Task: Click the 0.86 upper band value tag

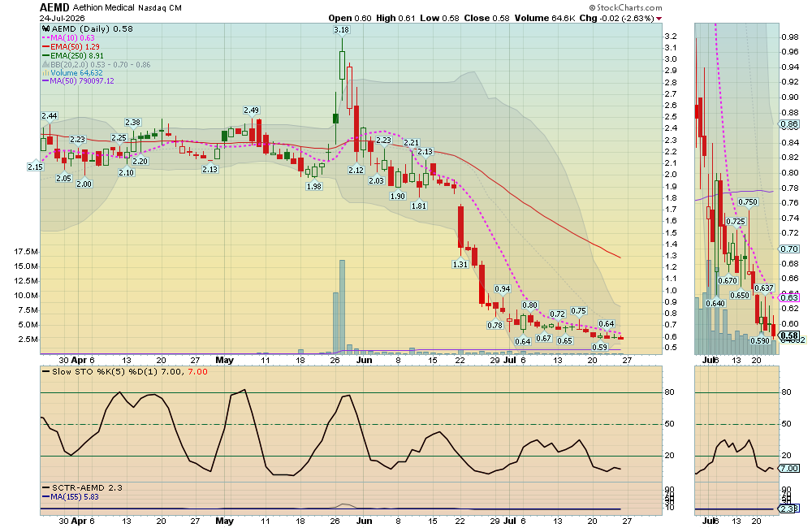Action: point(789,124)
